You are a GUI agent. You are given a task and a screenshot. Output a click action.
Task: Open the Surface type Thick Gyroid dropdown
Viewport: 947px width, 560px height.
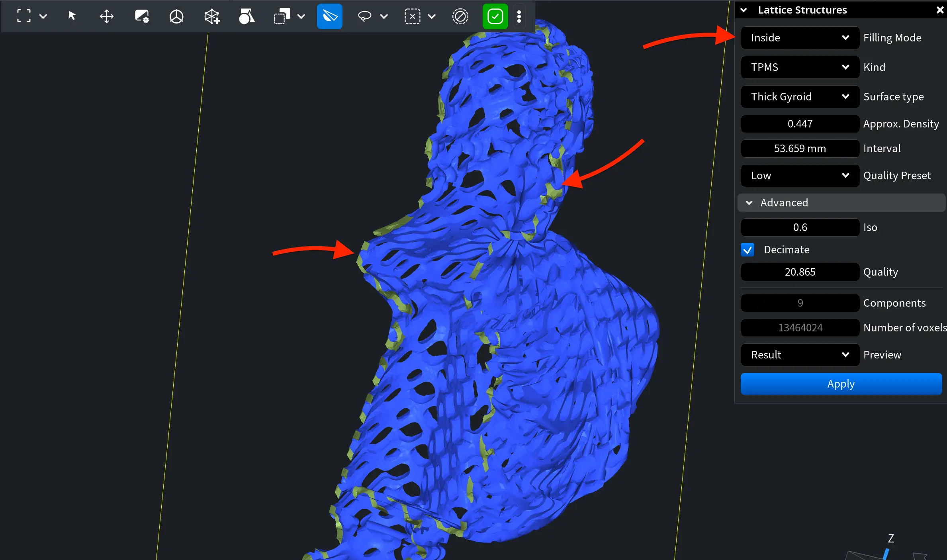[800, 97]
